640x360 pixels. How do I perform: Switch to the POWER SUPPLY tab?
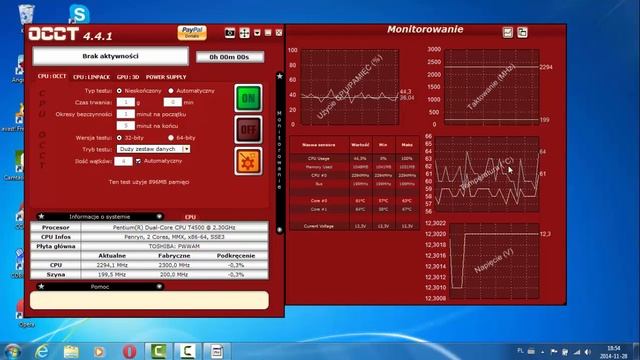coord(166,77)
